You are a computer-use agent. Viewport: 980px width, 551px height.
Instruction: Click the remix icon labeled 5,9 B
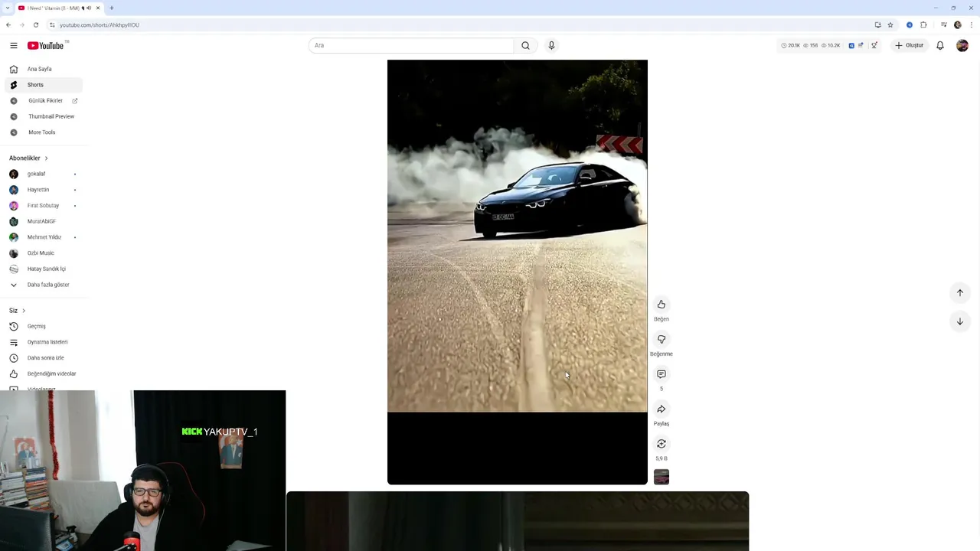coord(661,444)
